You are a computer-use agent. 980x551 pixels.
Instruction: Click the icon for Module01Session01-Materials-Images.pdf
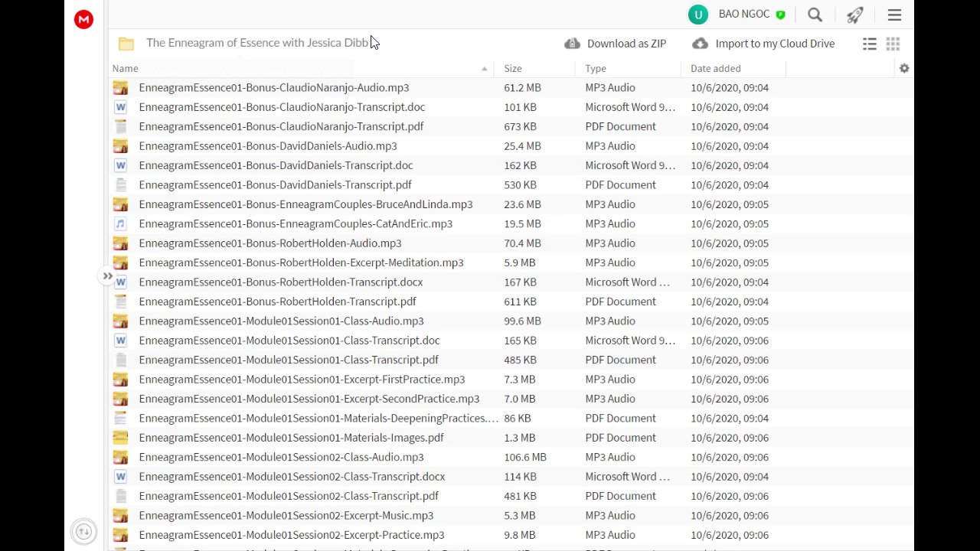tap(120, 438)
